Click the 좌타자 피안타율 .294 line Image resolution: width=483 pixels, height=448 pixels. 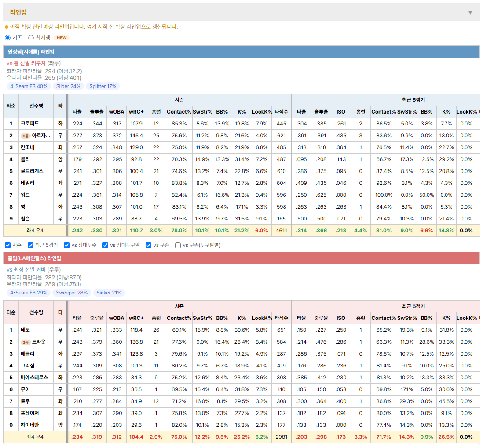[44, 71]
